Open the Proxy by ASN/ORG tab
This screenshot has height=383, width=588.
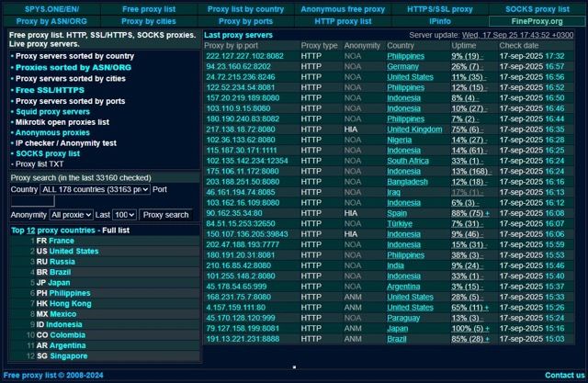[x=51, y=20]
